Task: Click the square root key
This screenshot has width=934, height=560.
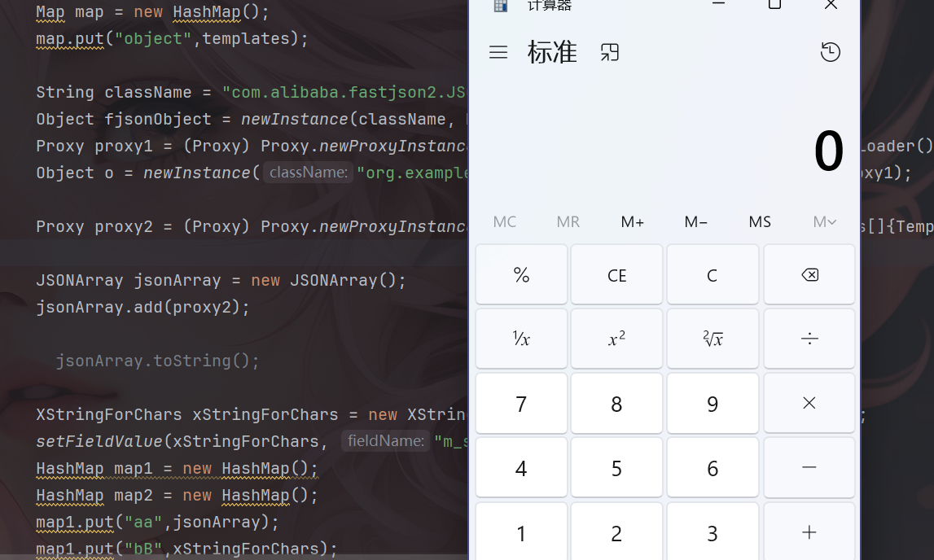Action: (713, 339)
